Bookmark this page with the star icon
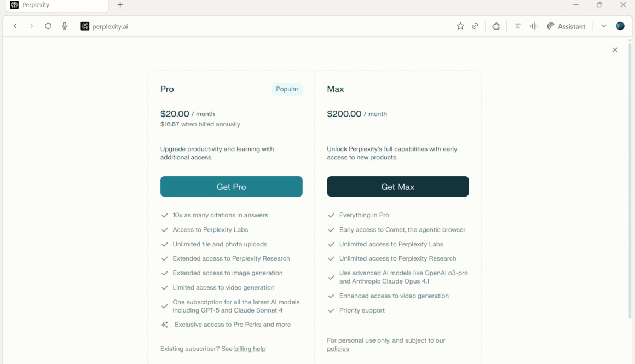The image size is (635, 364). coord(460,26)
